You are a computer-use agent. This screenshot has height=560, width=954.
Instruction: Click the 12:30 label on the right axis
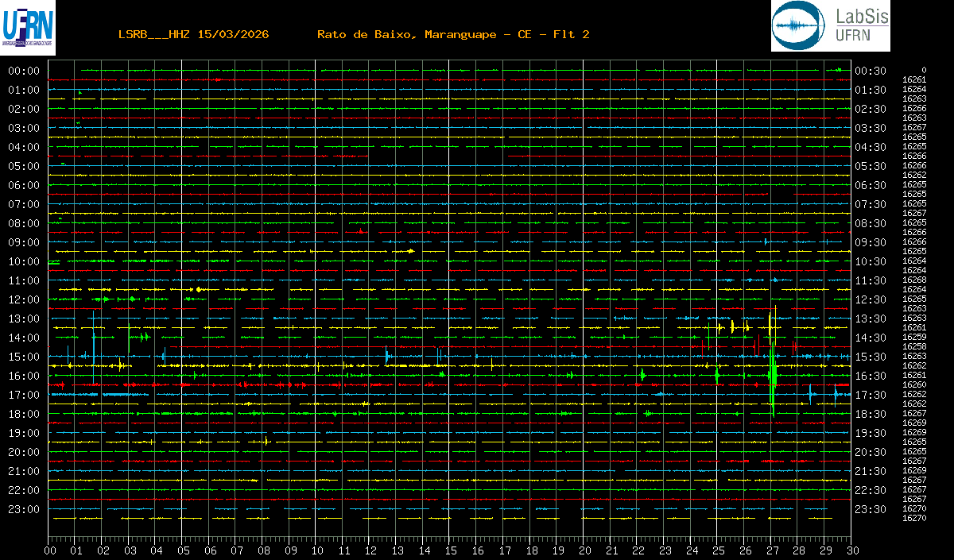(870, 299)
